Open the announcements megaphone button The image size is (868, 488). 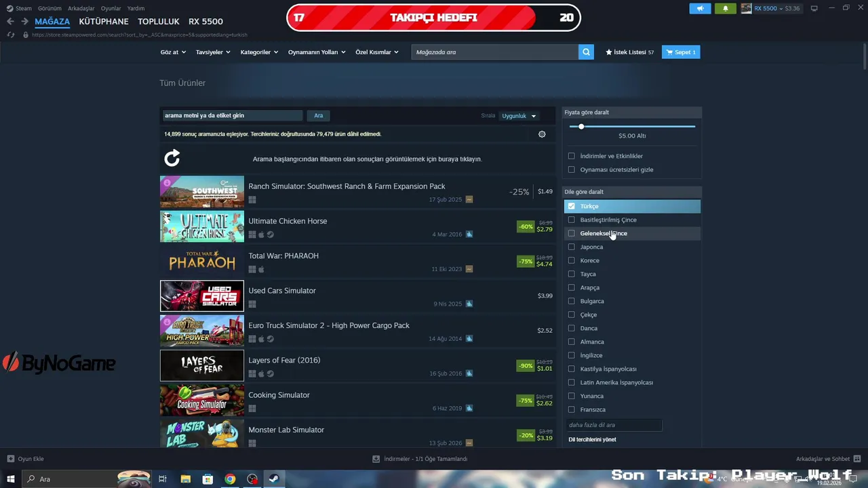701,8
